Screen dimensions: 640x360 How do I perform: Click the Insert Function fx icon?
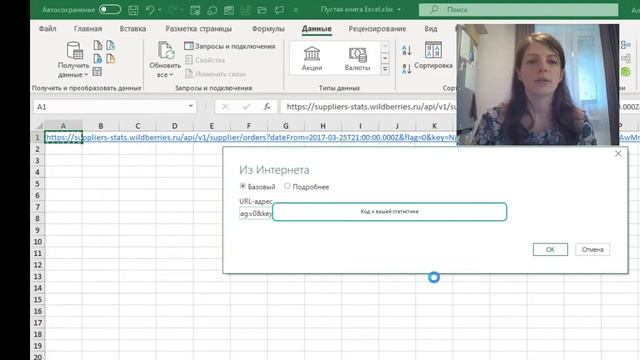click(x=267, y=107)
